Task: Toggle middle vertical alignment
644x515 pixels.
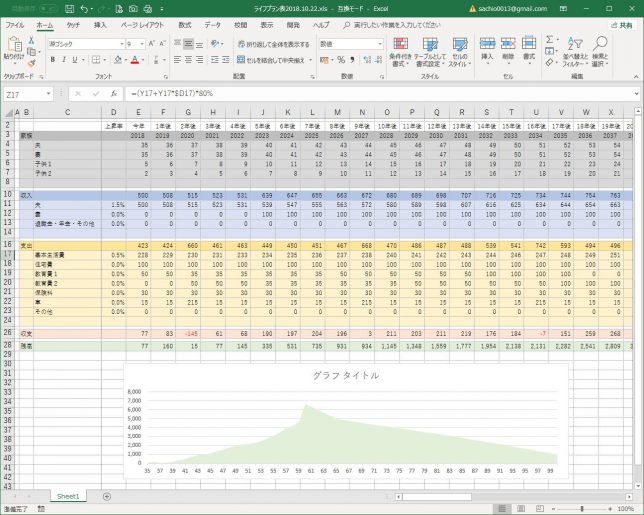Action: coord(188,44)
